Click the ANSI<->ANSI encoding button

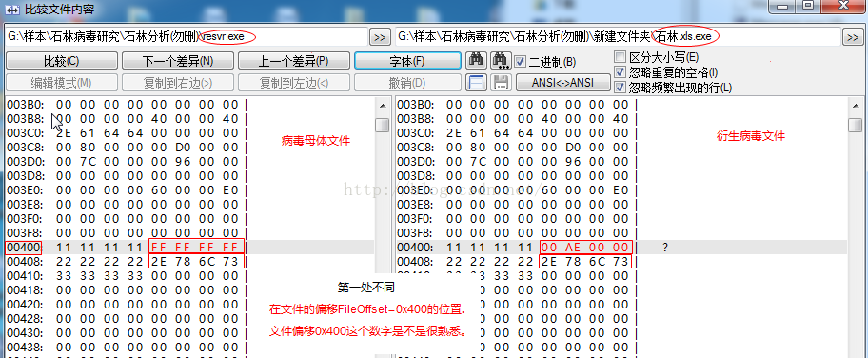[563, 83]
